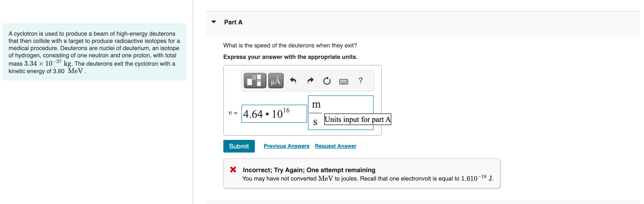Click the units input field m/s

(341, 113)
